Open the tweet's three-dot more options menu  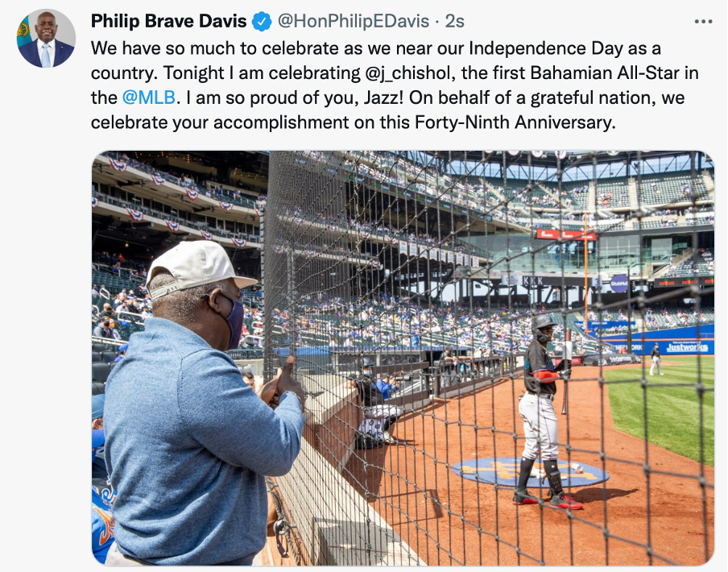tap(703, 22)
